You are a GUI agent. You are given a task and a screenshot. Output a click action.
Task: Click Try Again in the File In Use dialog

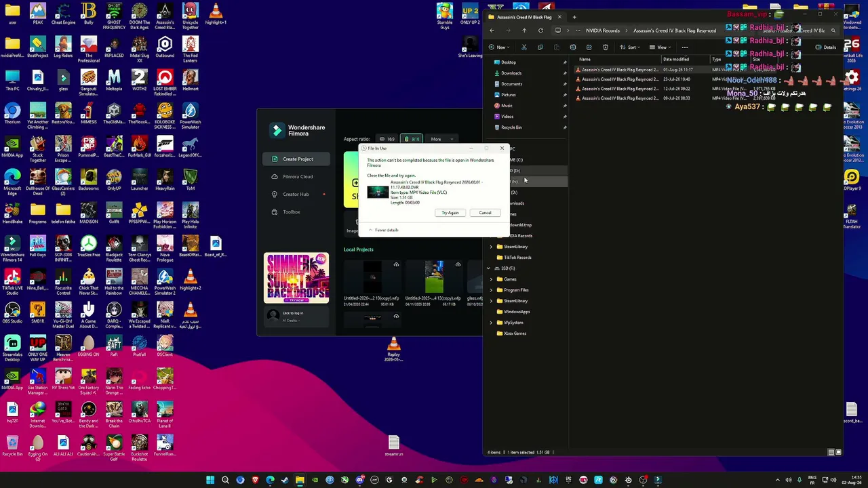[x=450, y=213]
